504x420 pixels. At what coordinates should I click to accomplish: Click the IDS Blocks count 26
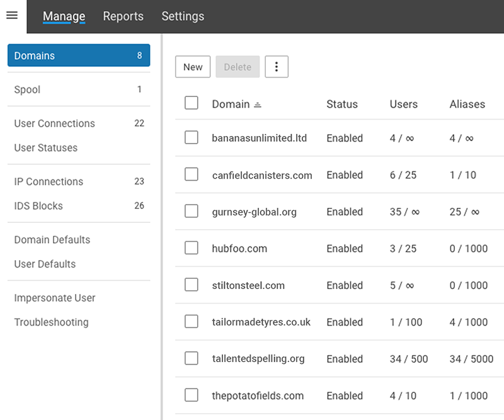(x=139, y=206)
